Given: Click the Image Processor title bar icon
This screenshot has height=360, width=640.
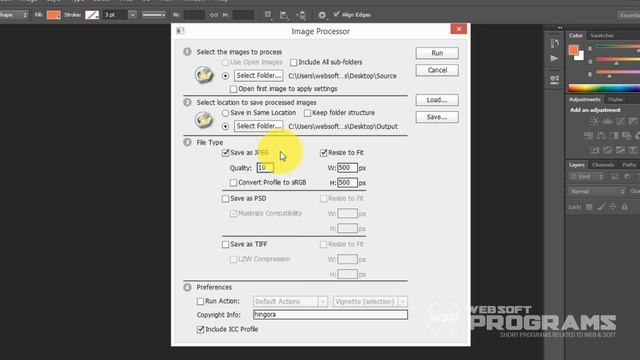Looking at the screenshot, I should [x=180, y=31].
